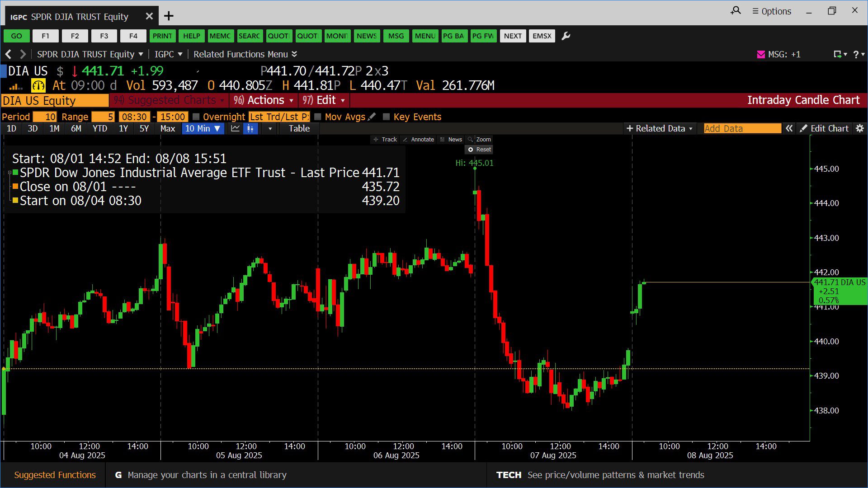Open the 97 Edit dropdown menu

point(324,100)
